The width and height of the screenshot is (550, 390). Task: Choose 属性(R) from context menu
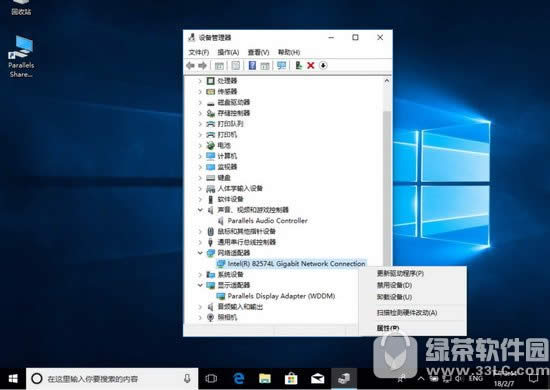point(388,328)
